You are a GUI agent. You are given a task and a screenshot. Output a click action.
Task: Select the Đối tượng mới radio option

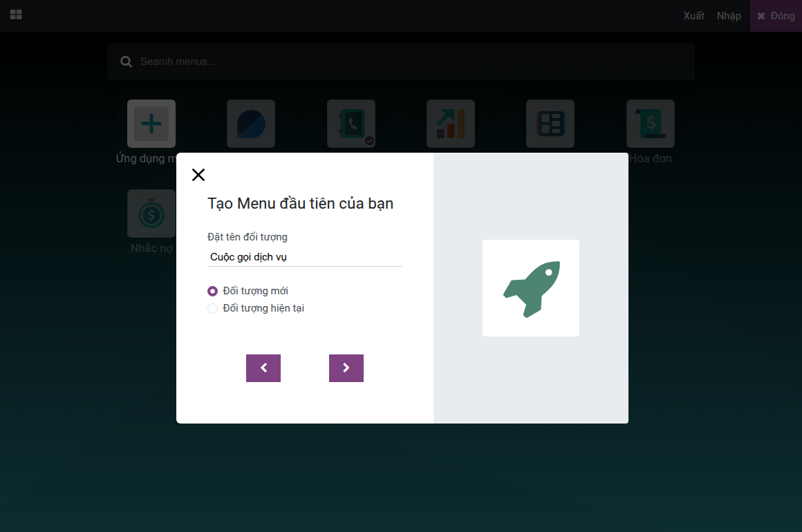pos(212,292)
